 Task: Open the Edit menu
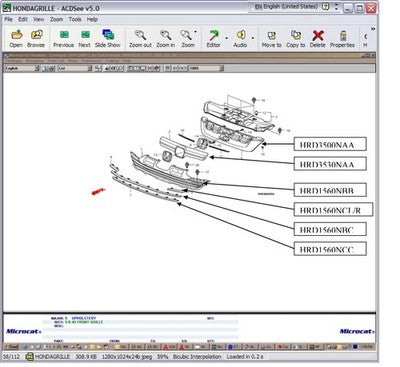(x=23, y=19)
